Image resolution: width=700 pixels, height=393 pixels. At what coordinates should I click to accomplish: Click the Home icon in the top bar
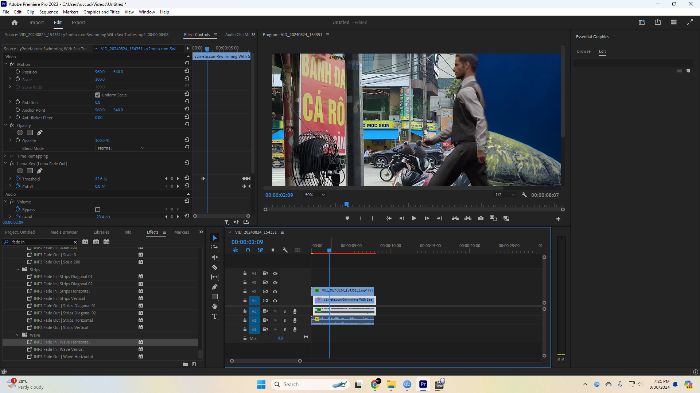[15, 22]
